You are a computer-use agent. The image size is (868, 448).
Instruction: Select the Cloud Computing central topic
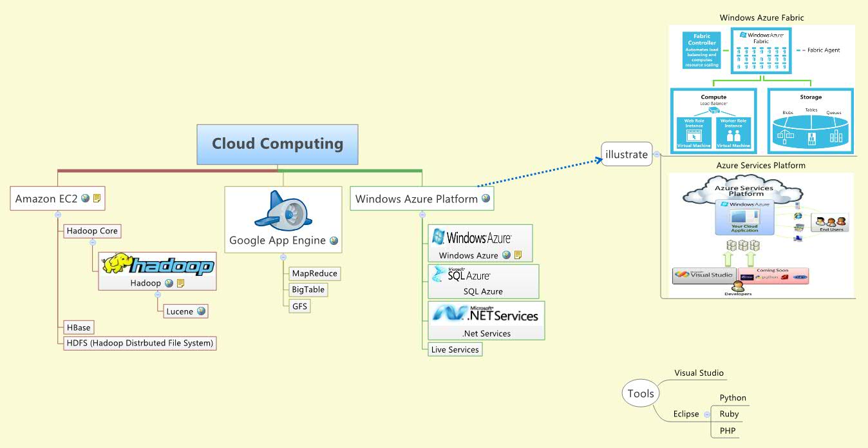tap(277, 144)
